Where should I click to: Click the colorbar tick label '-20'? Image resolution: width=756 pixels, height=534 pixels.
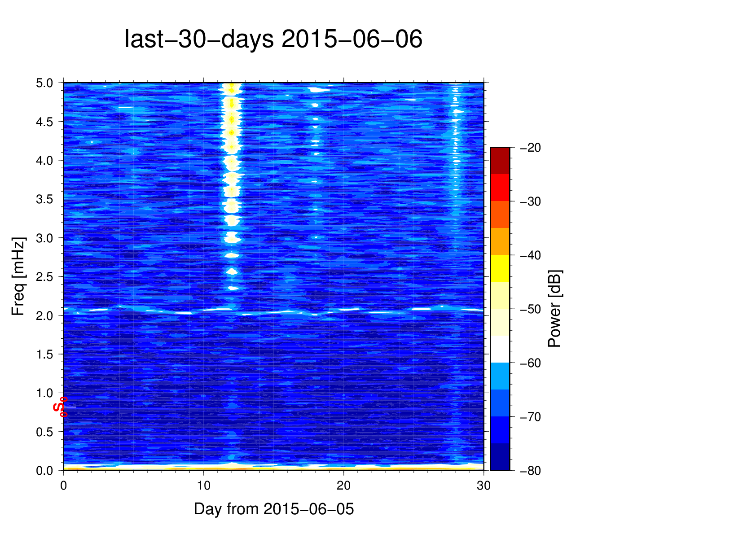[530, 148]
